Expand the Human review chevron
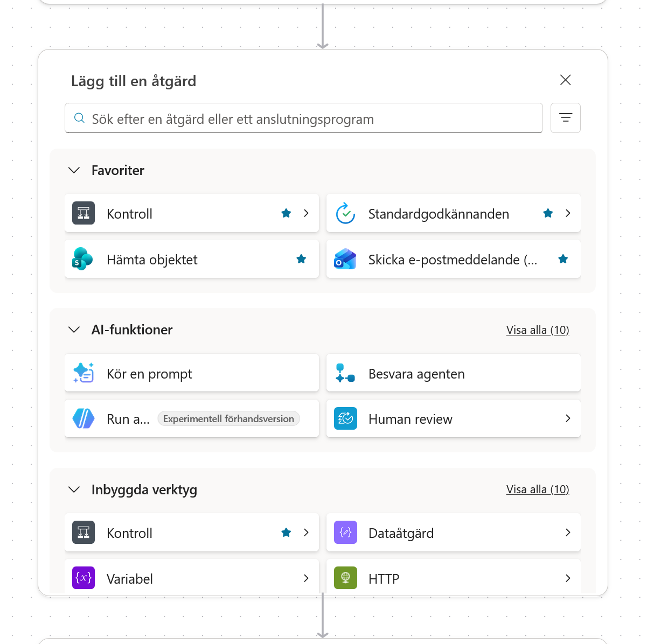Screen dimensions: 654x644 [x=568, y=418]
